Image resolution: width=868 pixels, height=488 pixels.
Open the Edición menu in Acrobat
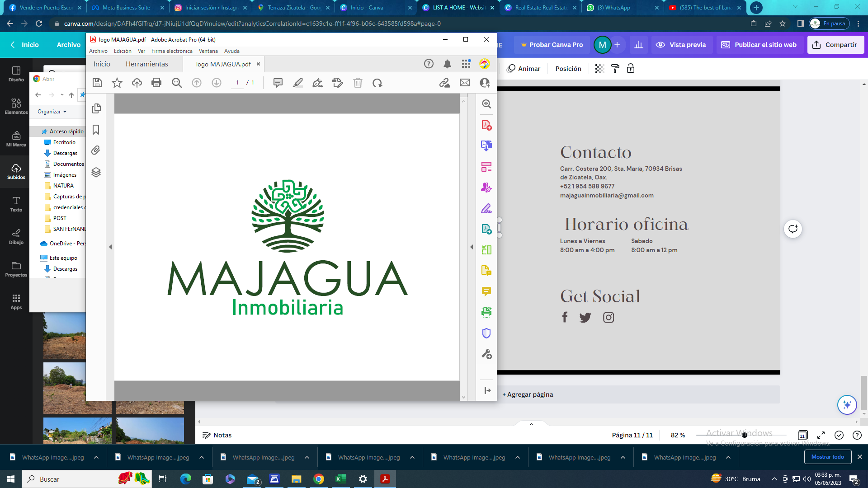[123, 51]
